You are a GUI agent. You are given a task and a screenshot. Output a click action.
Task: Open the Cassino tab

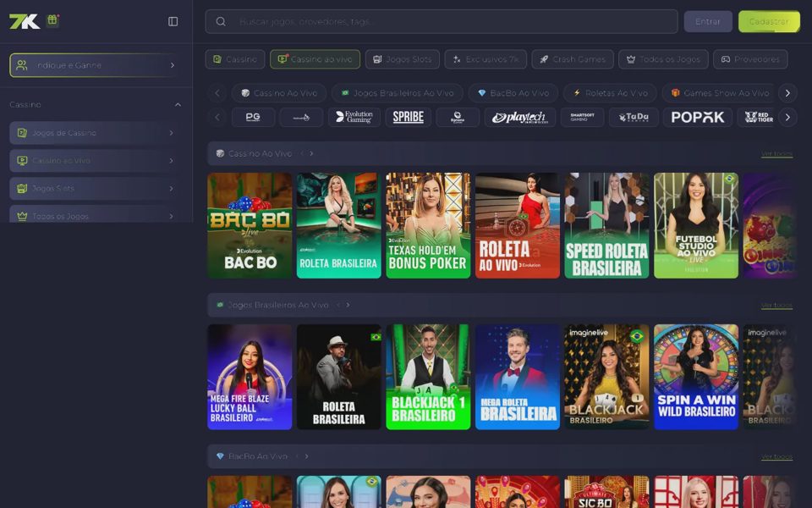tap(235, 59)
